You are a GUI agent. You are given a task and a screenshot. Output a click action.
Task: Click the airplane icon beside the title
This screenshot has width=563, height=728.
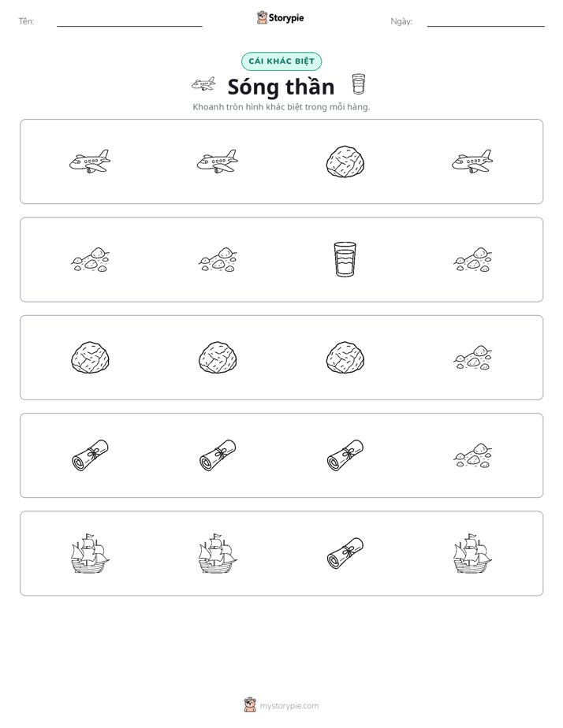point(203,84)
